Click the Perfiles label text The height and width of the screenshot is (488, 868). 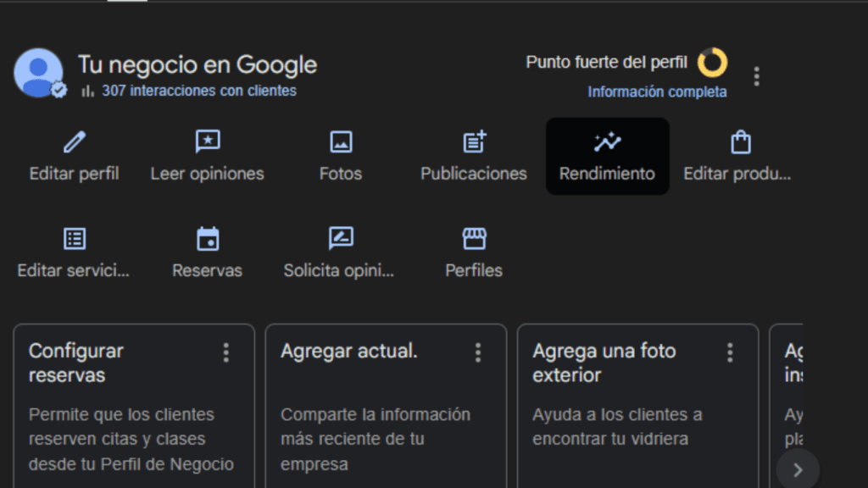tap(474, 270)
